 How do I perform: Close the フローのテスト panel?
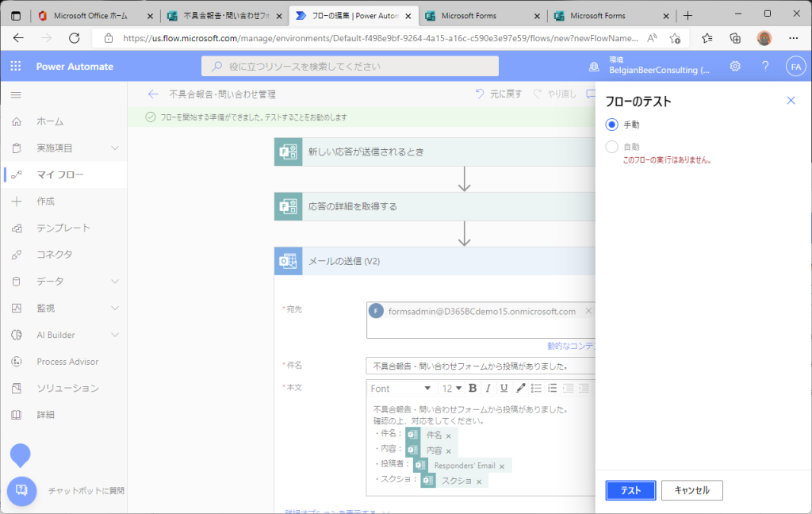pyautogui.click(x=791, y=101)
